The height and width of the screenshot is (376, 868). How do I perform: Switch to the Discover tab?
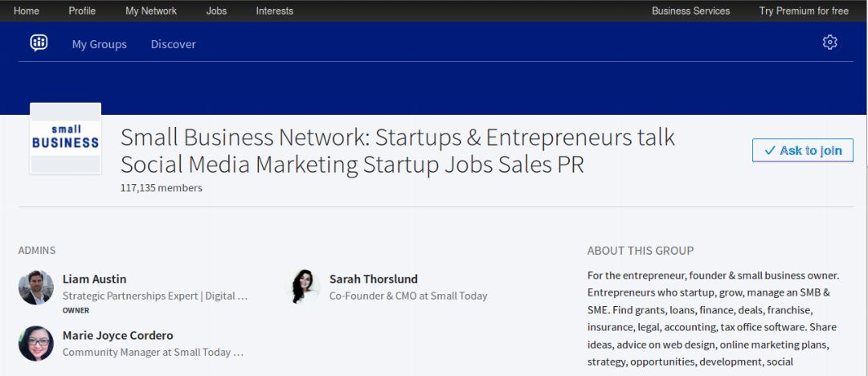tap(174, 44)
